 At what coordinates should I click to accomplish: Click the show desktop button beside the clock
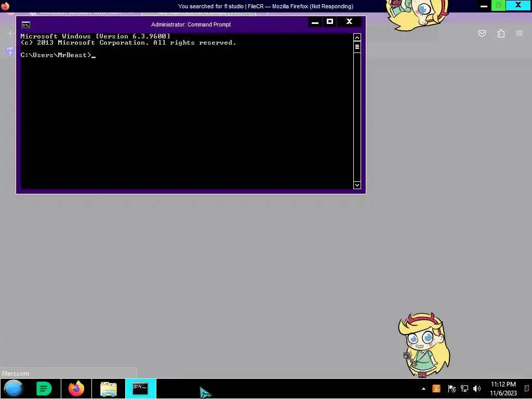527,389
